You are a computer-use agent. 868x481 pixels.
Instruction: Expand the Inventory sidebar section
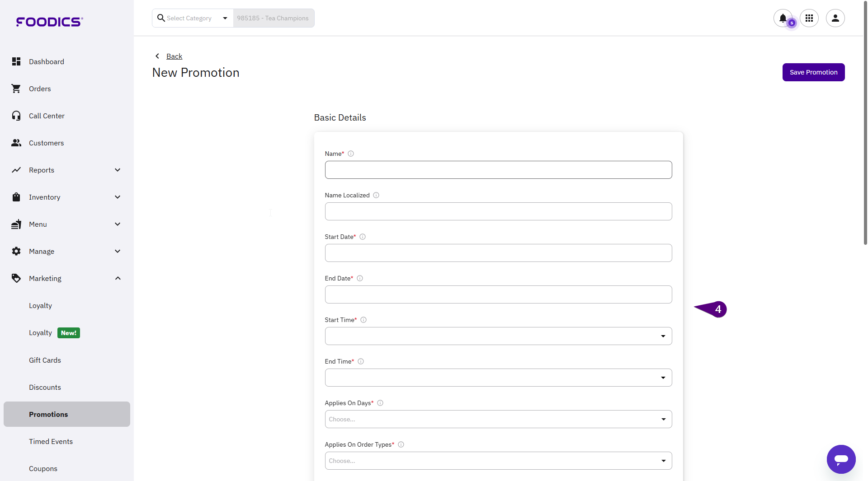(118, 197)
